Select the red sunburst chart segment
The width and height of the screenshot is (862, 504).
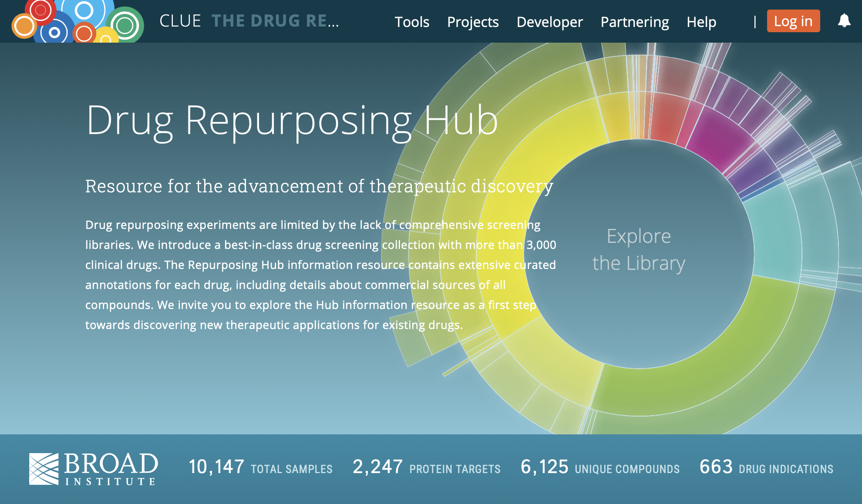coord(668,118)
